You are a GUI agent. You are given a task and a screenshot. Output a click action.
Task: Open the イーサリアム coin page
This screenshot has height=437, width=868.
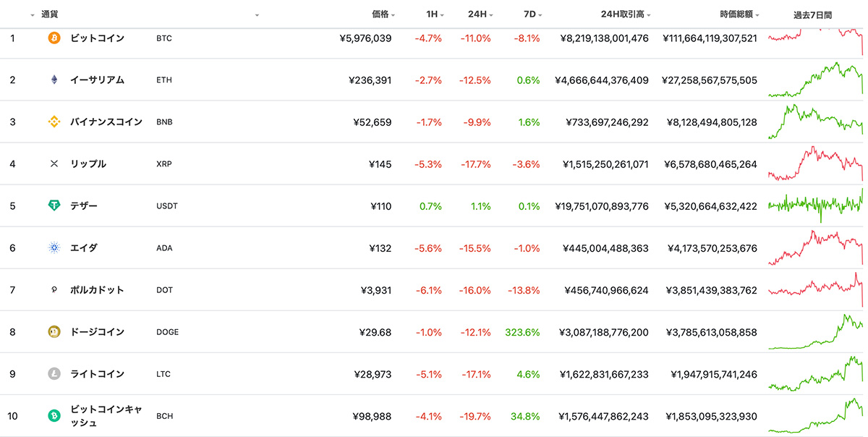click(97, 80)
